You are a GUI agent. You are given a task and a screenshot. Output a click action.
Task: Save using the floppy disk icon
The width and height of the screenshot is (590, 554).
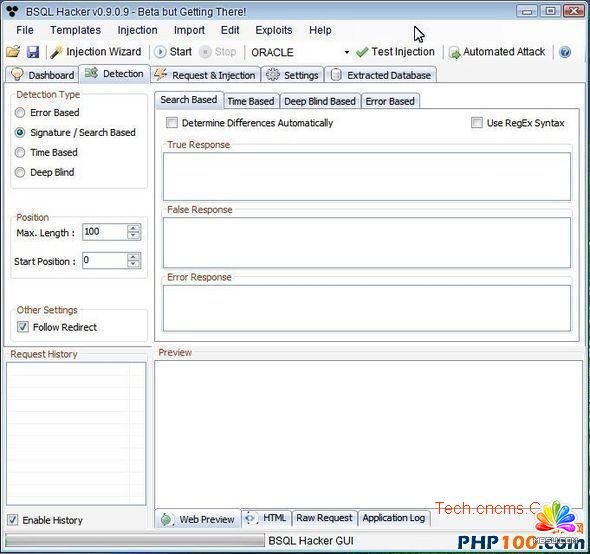[33, 52]
